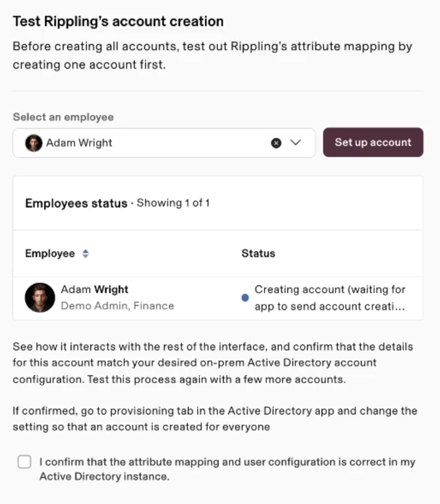Click the Showing 1 of 1 count text
This screenshot has width=440, height=504.
[173, 203]
